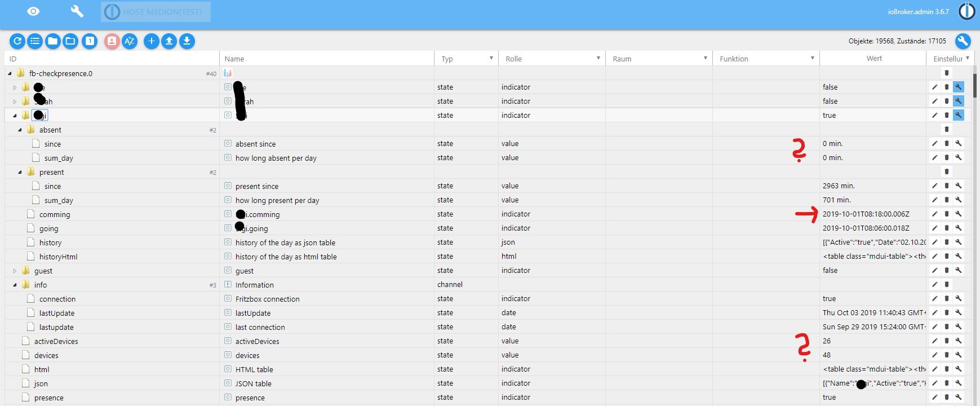This screenshot has height=406, width=980.
Task: Open settings wrench for the comming row
Action: click(x=959, y=214)
